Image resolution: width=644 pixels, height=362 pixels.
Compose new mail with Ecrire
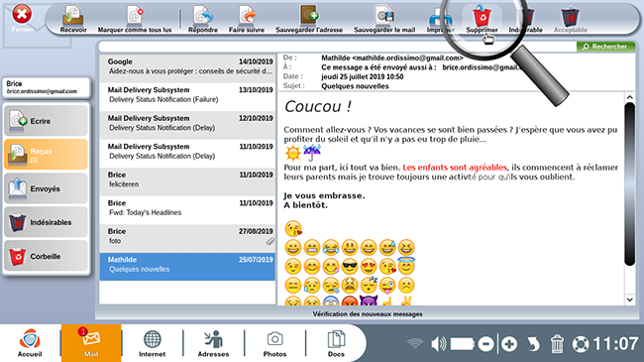tap(46, 121)
